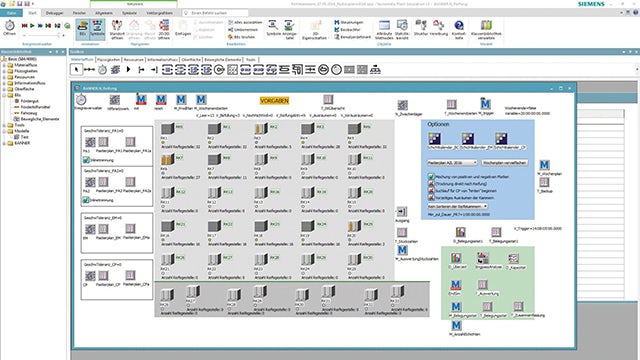Open the 2D/3D öffnen ribbon icon
640x360 pixels.
pyautogui.click(x=164, y=29)
